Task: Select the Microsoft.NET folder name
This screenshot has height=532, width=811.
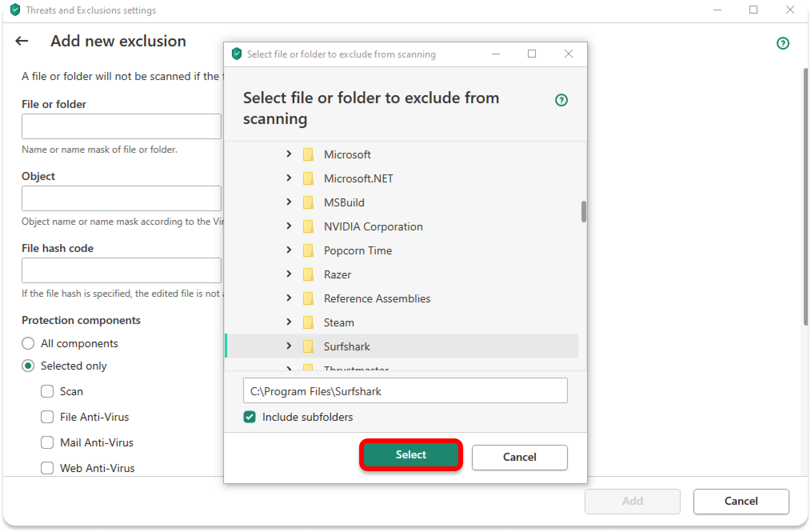Action: (x=358, y=178)
